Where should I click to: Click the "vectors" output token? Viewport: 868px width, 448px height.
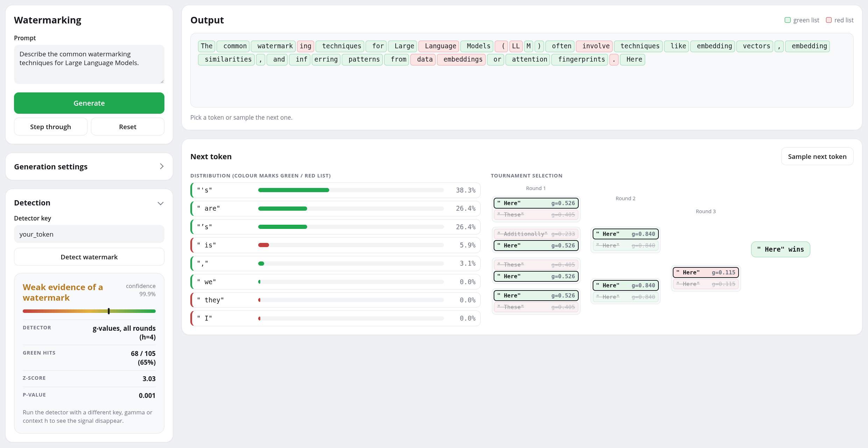tap(755, 46)
